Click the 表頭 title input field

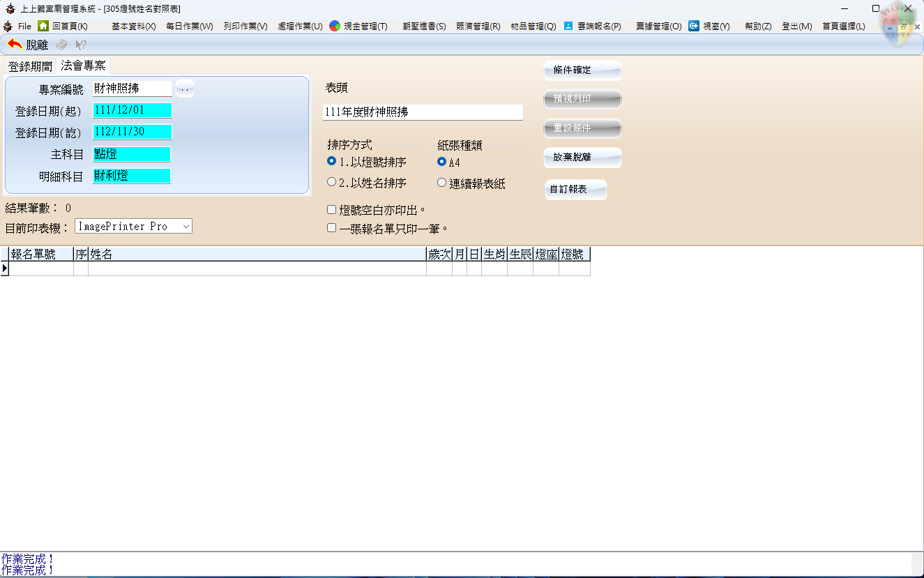(422, 112)
